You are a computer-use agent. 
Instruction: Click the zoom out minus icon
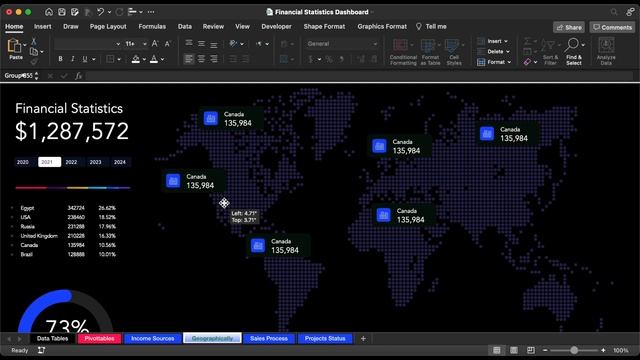(x=545, y=350)
